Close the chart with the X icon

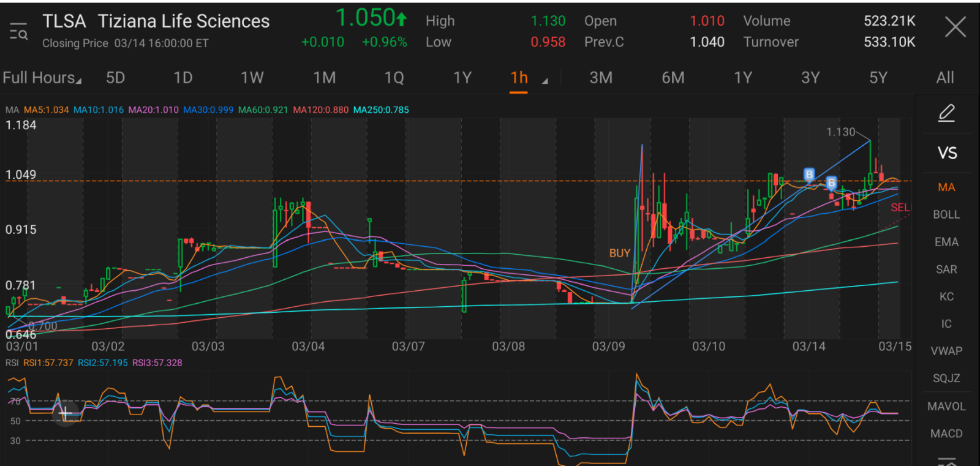point(955,28)
